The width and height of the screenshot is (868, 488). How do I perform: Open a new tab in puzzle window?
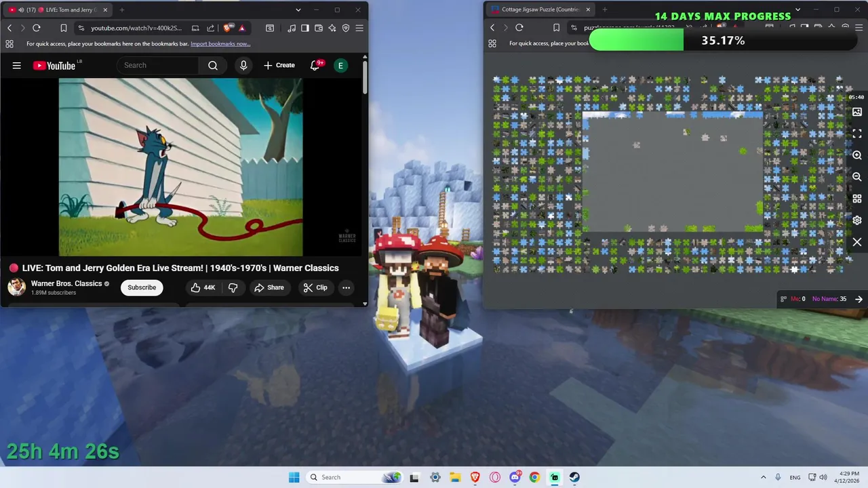pyautogui.click(x=605, y=9)
